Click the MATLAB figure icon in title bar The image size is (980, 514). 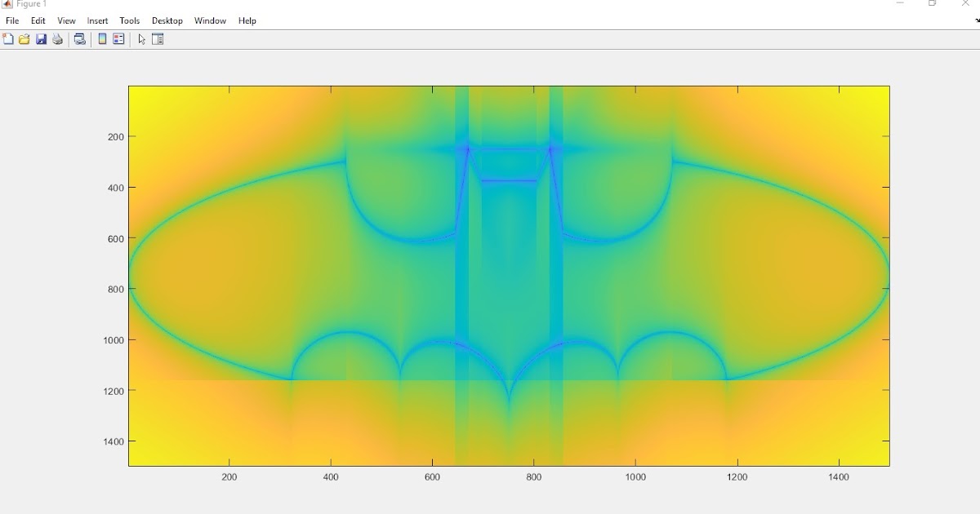click(6, 4)
